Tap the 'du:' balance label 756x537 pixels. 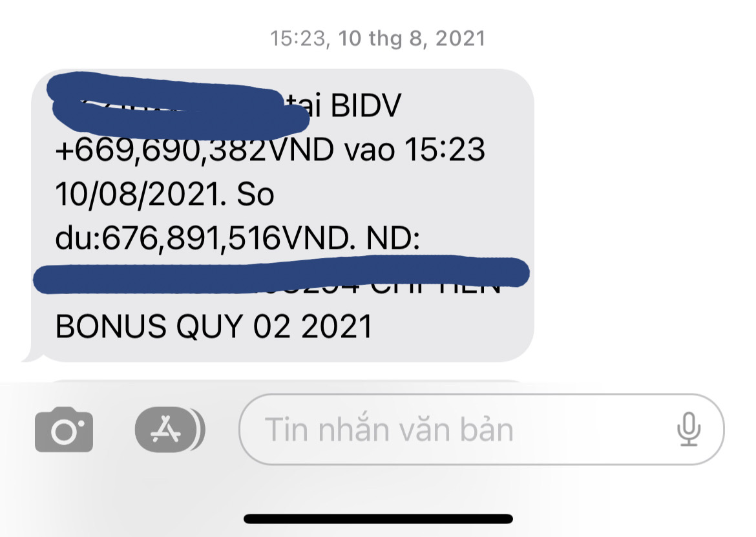(x=78, y=238)
